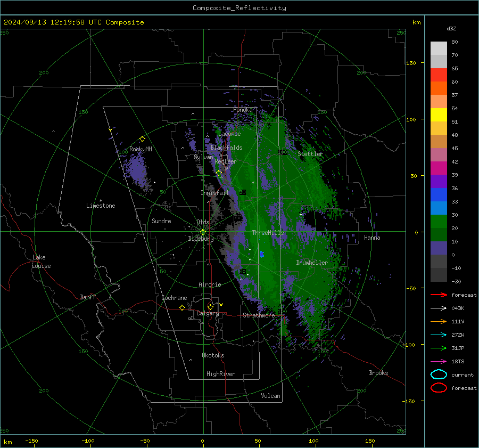The height and width of the screenshot is (448, 479).
Task: Click the ThreeHills label
Action: coord(268,233)
